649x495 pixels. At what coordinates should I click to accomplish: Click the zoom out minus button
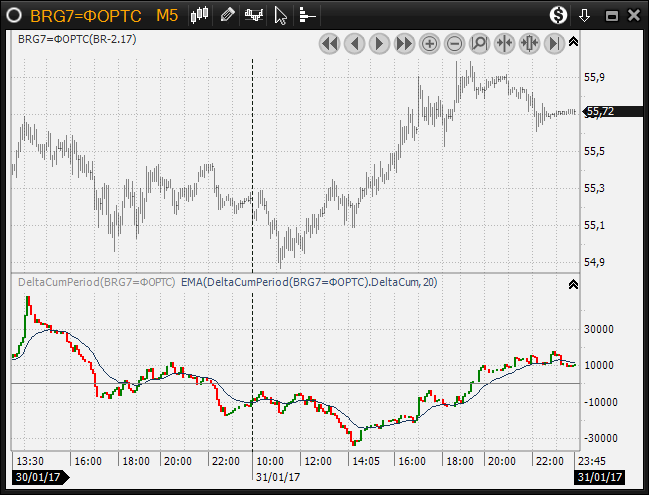tap(455, 43)
